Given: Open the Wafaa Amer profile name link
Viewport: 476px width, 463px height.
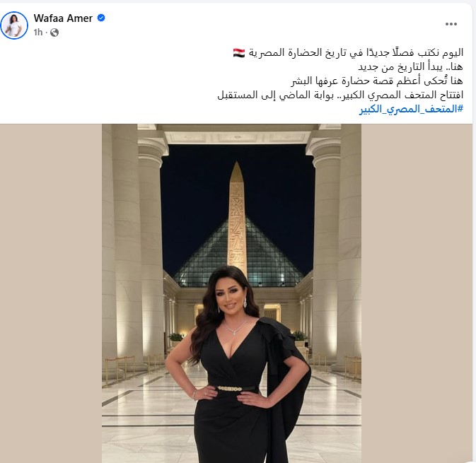Looking at the screenshot, I should [63, 18].
